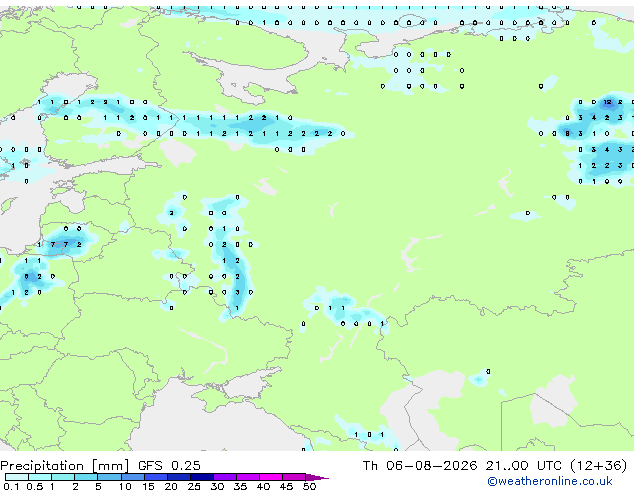Viewport: 634px width, 490px height.
Task: Click the '50' legend label
Action: (310, 486)
